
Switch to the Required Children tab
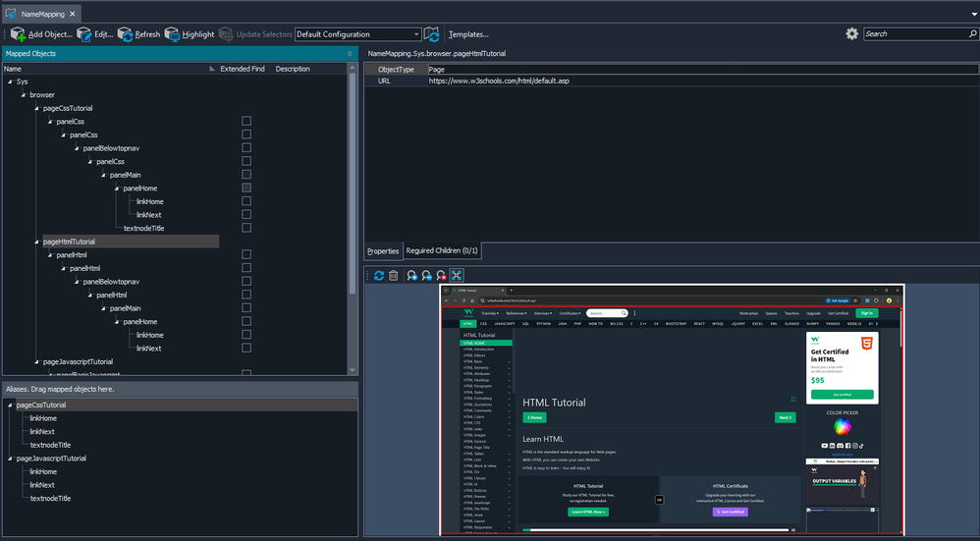coord(442,251)
